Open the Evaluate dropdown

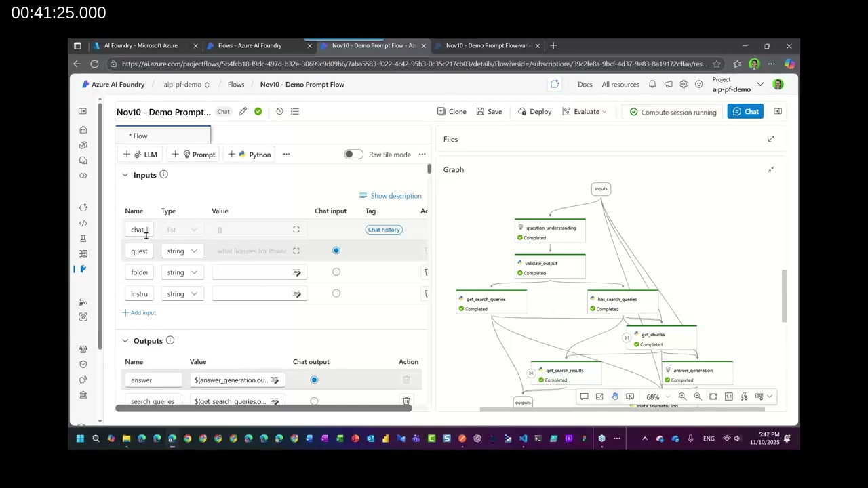tap(585, 111)
